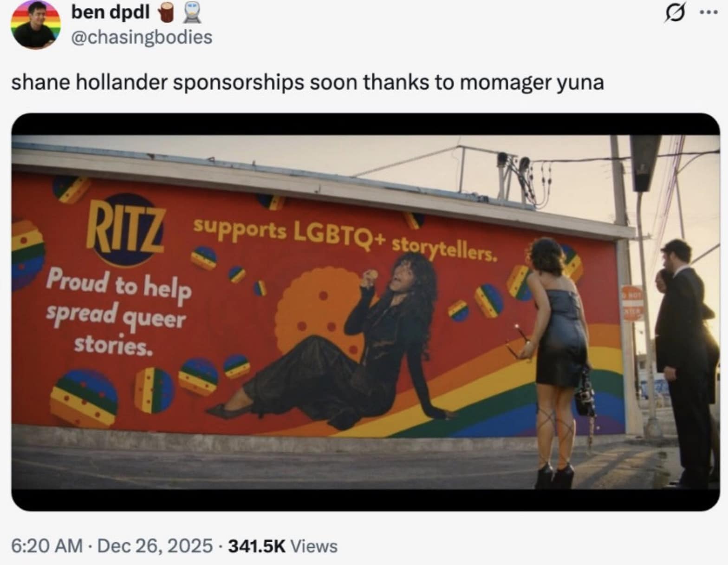Click the tweet text about shane hollander
Viewport: 728px width, 565px height.
click(307, 83)
